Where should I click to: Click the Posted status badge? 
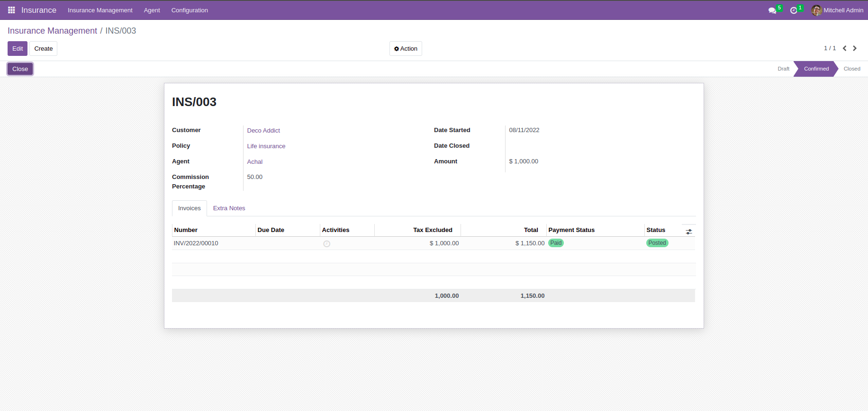tap(657, 243)
